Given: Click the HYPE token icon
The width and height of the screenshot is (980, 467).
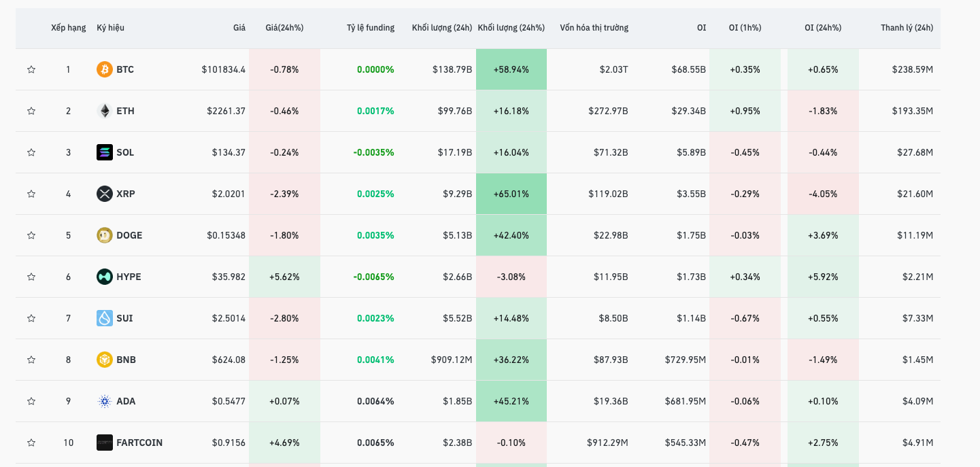Looking at the screenshot, I should click(104, 277).
